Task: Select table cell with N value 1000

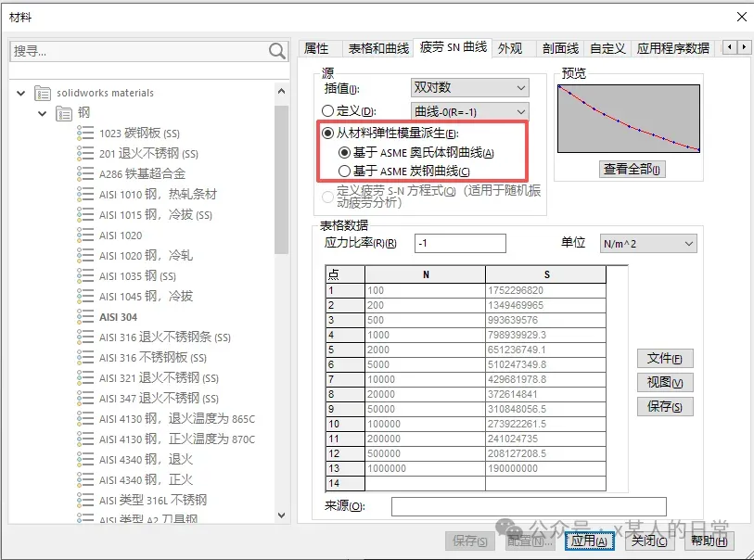Action: [425, 335]
